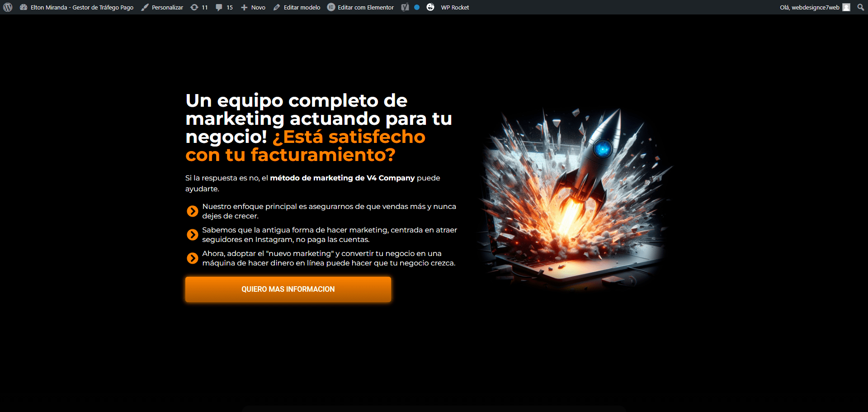The height and width of the screenshot is (412, 868).
Task: Click the text 'Nuestro enfoque principal es asegurarnos'
Action: [x=329, y=211]
